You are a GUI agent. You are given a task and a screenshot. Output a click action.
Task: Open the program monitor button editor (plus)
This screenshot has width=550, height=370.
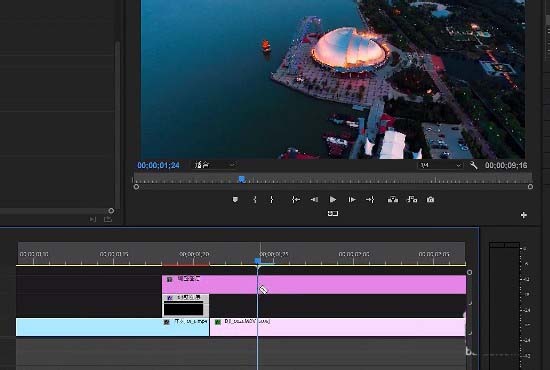point(524,215)
